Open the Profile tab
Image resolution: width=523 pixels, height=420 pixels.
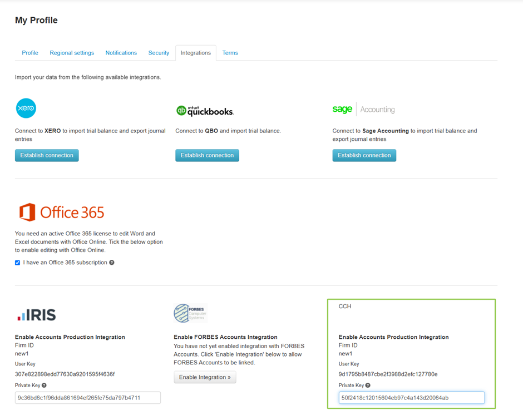[x=30, y=53]
